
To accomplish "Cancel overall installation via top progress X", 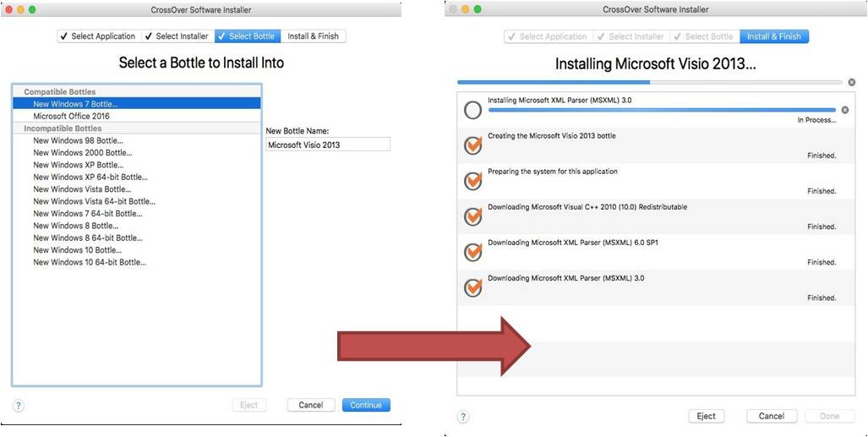I will click(x=851, y=82).
